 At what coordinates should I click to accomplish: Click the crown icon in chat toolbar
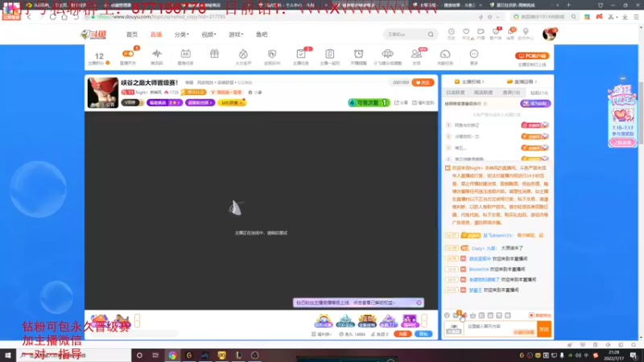tap(473, 315)
